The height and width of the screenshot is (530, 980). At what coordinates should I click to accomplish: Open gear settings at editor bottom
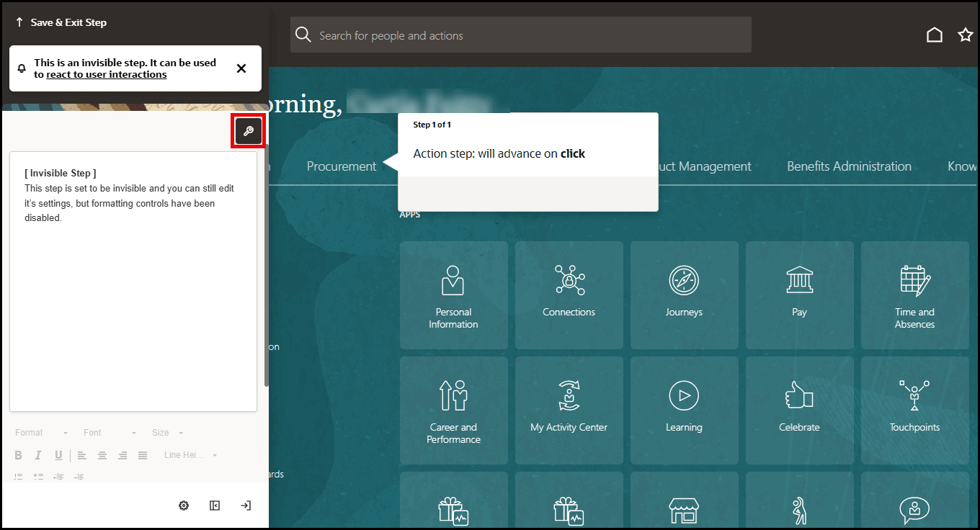(184, 506)
